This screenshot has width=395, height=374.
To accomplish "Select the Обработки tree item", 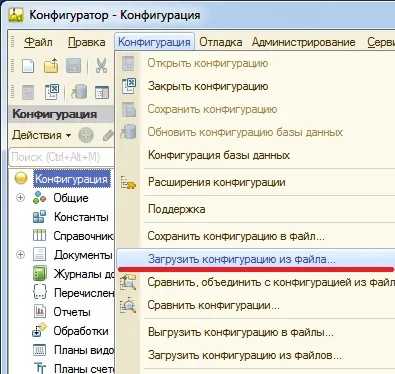I will pos(81,331).
